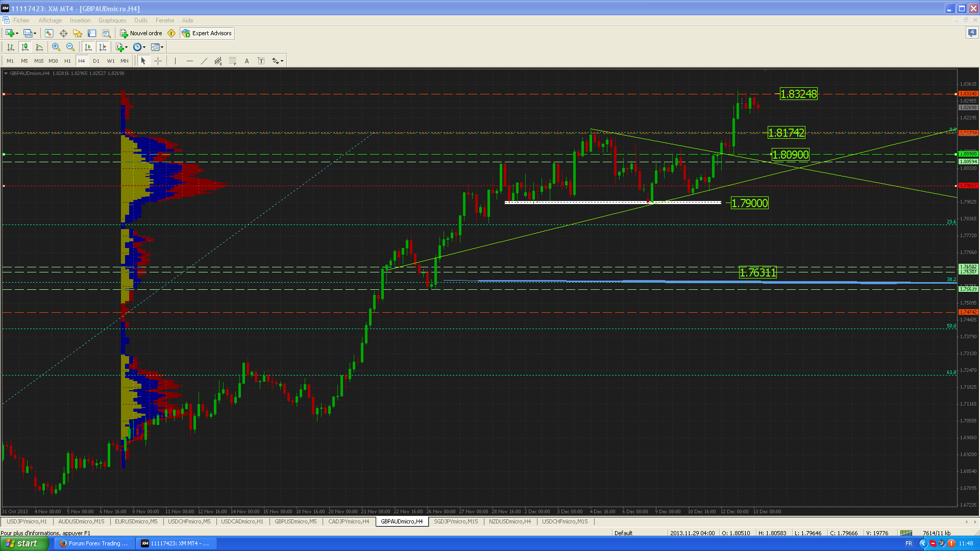Image resolution: width=980 pixels, height=551 pixels.
Task: Click the Zoom Out magnifier icon
Action: (x=70, y=47)
